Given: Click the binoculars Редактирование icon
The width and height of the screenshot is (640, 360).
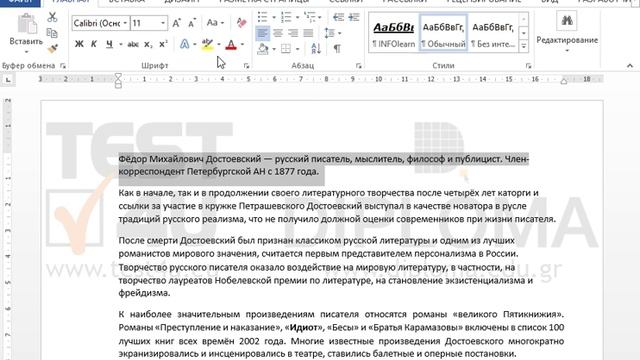Looking at the screenshot, I should click(567, 21).
